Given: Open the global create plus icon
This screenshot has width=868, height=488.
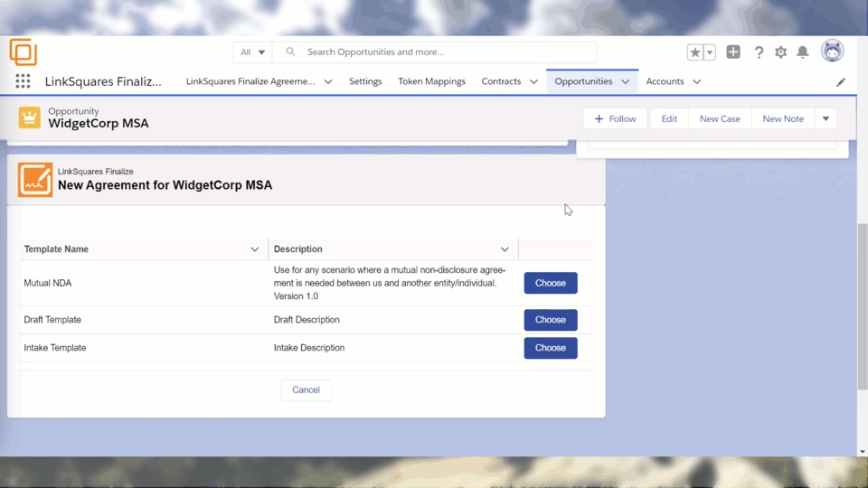Looking at the screenshot, I should tap(733, 52).
